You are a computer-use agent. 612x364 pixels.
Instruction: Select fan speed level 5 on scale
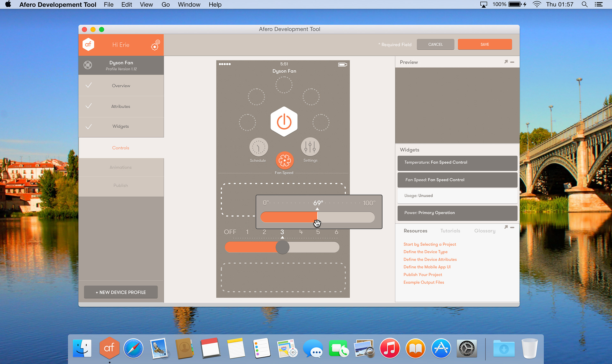pos(318,232)
